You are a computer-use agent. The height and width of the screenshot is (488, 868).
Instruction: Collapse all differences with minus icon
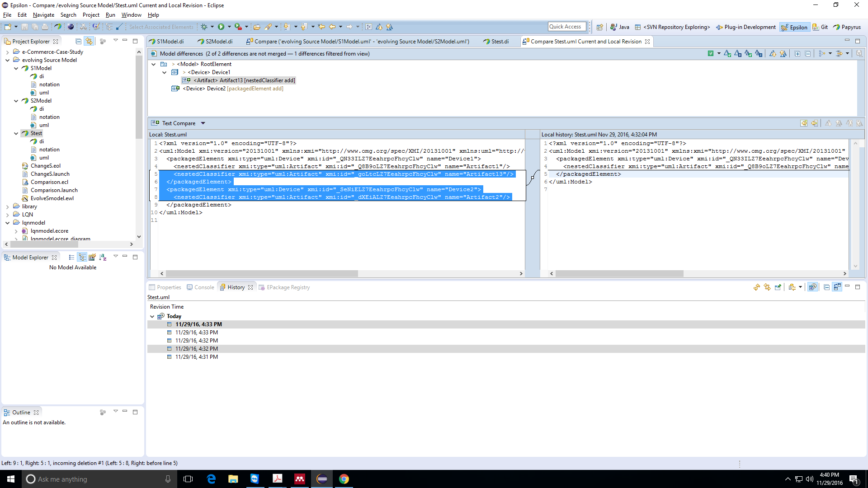click(808, 54)
